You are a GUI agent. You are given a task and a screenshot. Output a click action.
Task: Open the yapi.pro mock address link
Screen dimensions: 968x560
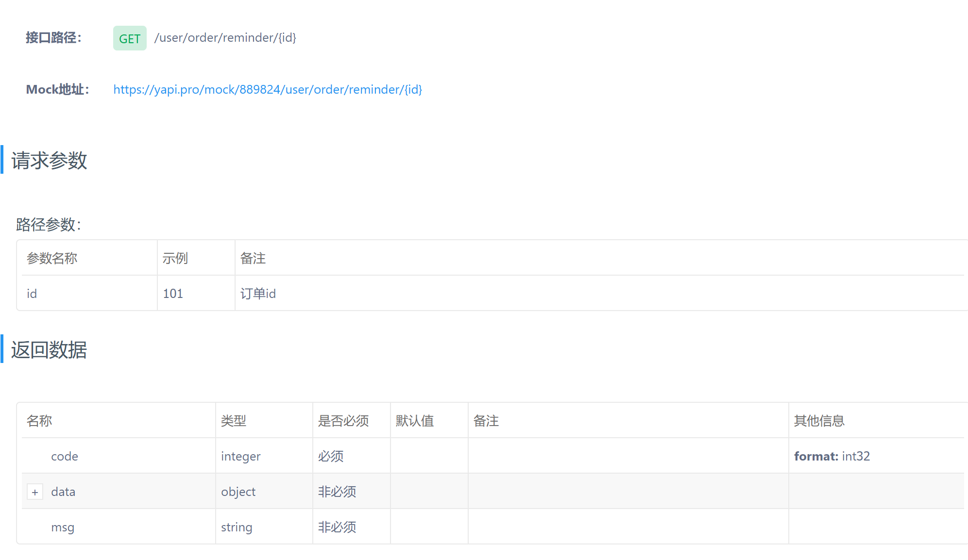(x=268, y=90)
